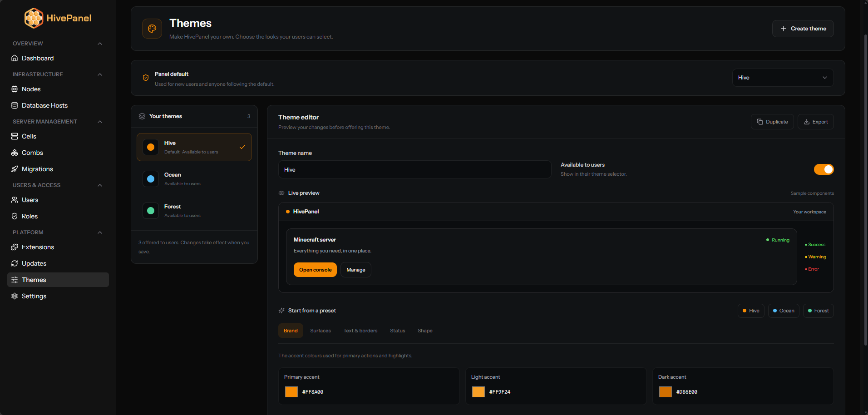Click the Manage button in preview

(356, 270)
